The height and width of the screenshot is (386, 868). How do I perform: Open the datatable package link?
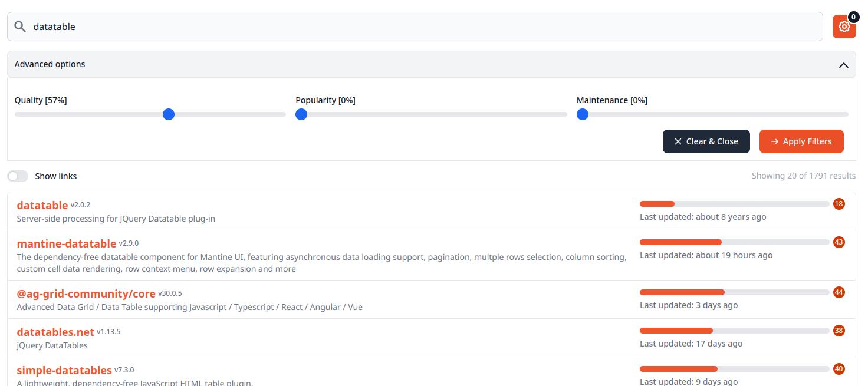[42, 205]
